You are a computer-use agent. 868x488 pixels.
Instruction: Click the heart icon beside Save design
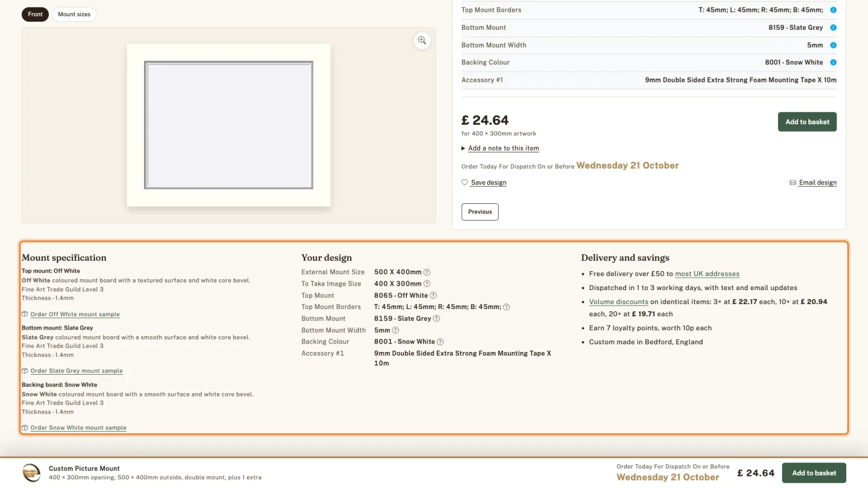(x=464, y=182)
